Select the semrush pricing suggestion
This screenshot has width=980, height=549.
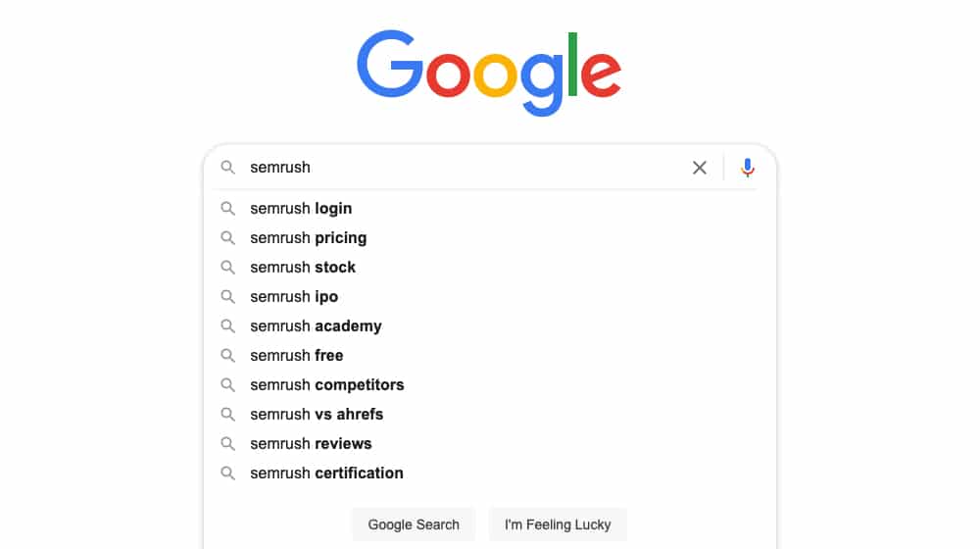click(x=489, y=237)
